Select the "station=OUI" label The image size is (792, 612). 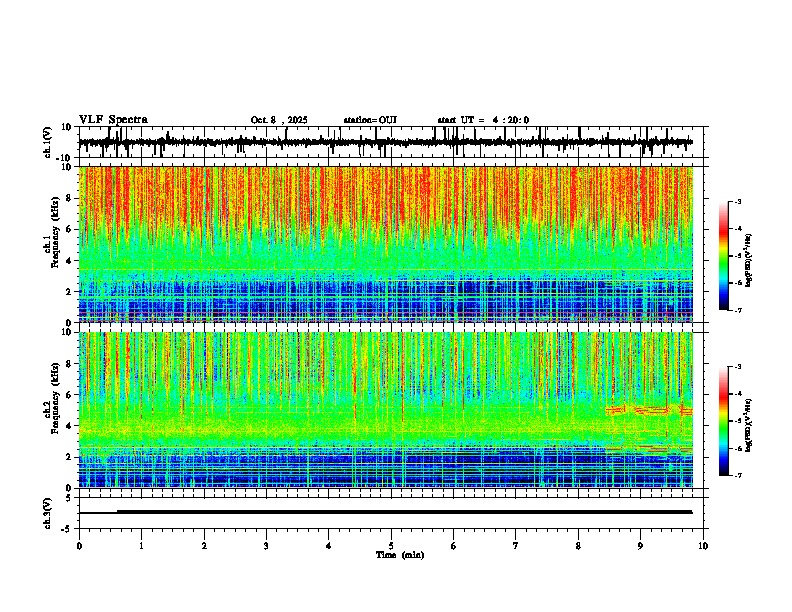tap(370, 120)
